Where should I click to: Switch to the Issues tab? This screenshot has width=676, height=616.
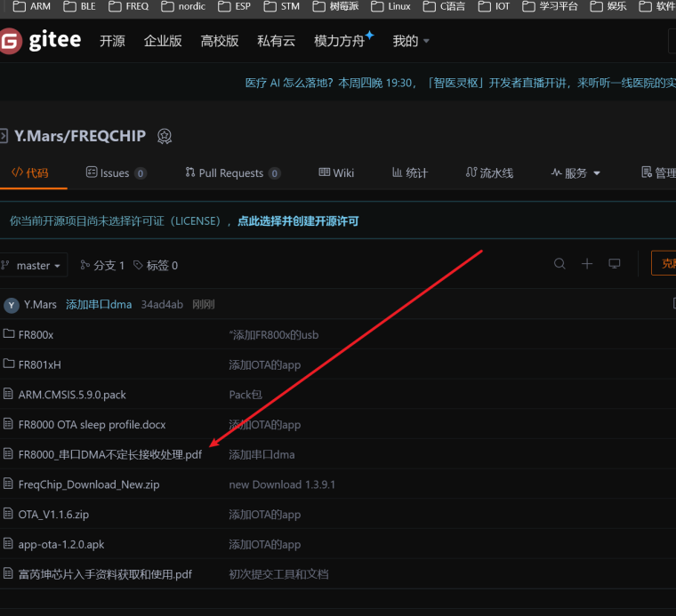[x=115, y=173]
